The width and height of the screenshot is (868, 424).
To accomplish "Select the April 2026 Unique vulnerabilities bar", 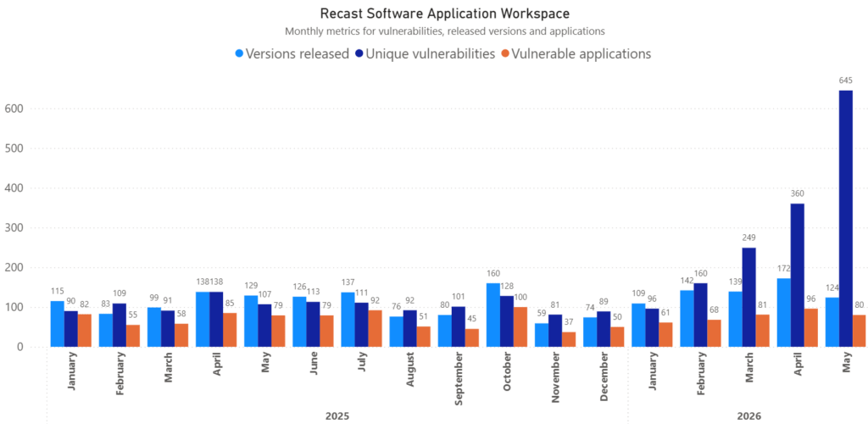I will [797, 275].
